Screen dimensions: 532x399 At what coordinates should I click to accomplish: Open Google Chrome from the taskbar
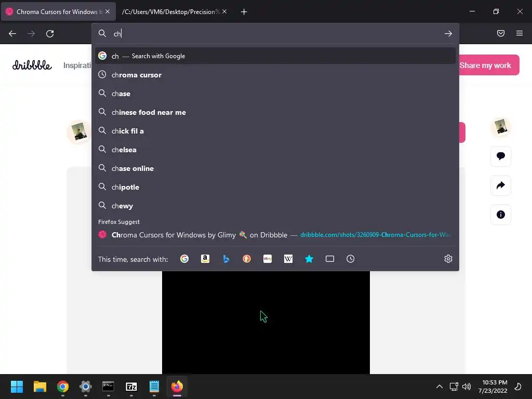(x=63, y=387)
